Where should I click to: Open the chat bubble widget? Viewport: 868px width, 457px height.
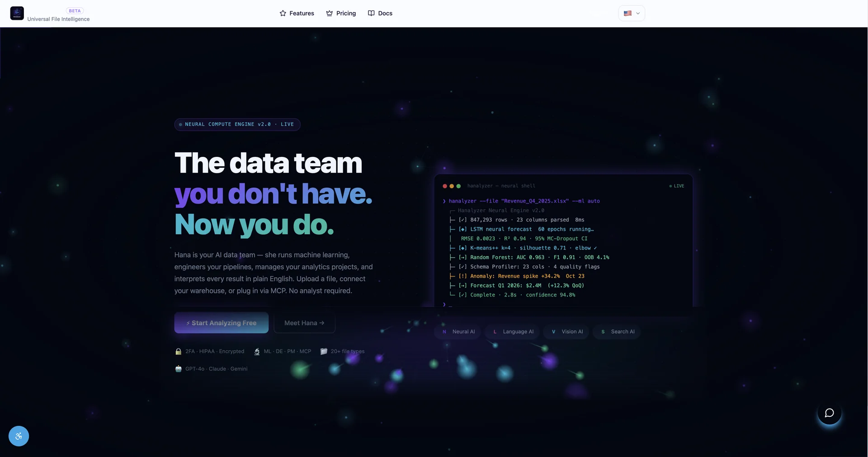coord(829,413)
